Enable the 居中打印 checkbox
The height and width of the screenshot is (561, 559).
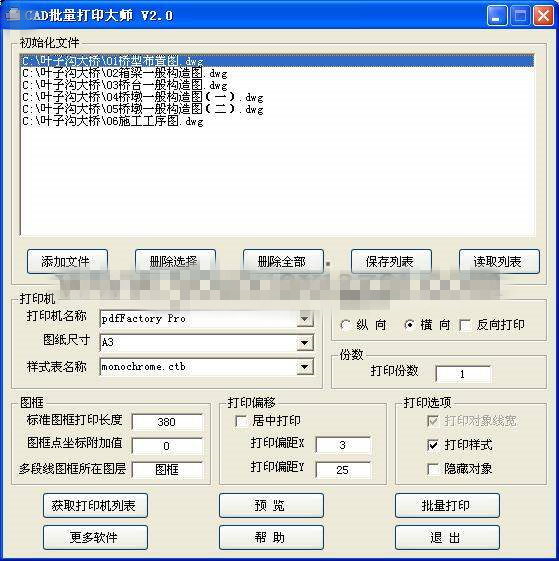click(x=241, y=421)
